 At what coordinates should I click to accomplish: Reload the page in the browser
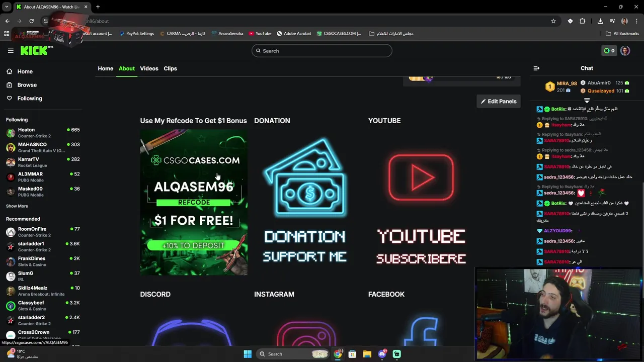(x=31, y=21)
